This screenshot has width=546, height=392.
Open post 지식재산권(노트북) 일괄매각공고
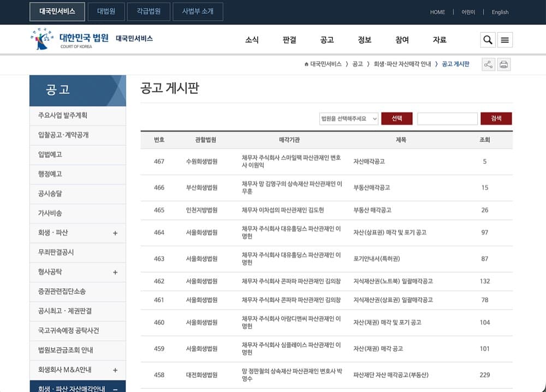coord(393,281)
